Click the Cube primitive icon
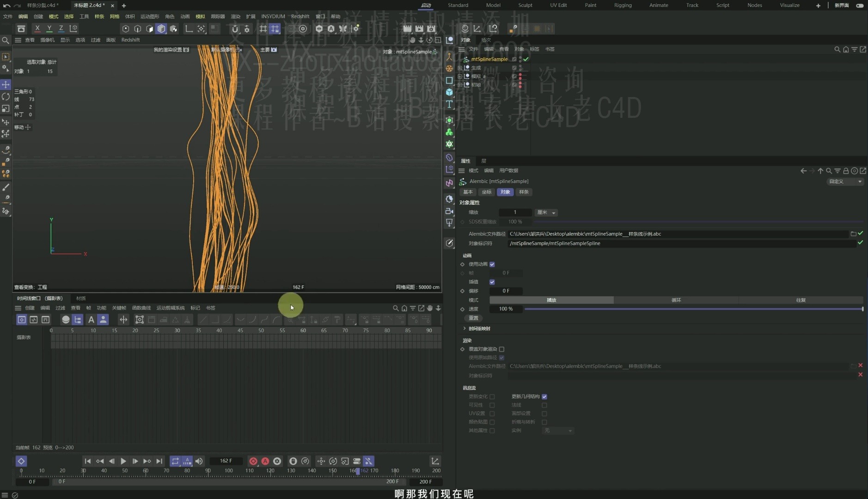The width and height of the screenshot is (868, 499). [x=449, y=92]
